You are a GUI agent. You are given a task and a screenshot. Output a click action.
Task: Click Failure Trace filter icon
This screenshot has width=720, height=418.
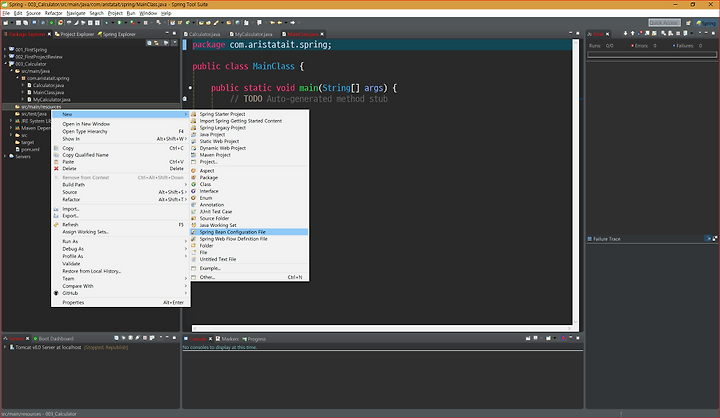(708, 239)
